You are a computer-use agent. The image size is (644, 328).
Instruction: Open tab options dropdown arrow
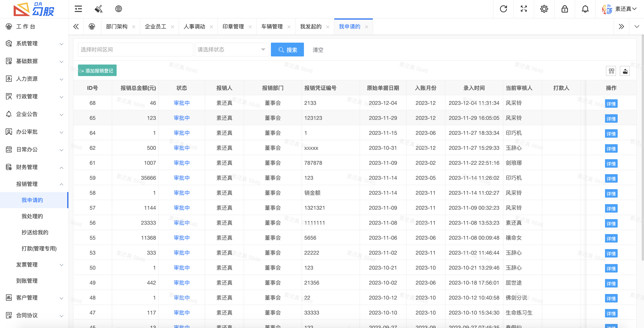click(637, 27)
